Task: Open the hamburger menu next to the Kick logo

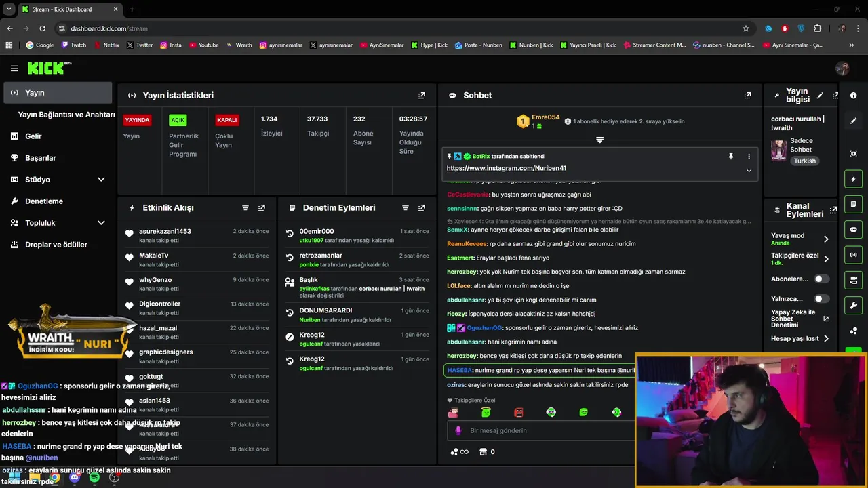Action: point(14,68)
